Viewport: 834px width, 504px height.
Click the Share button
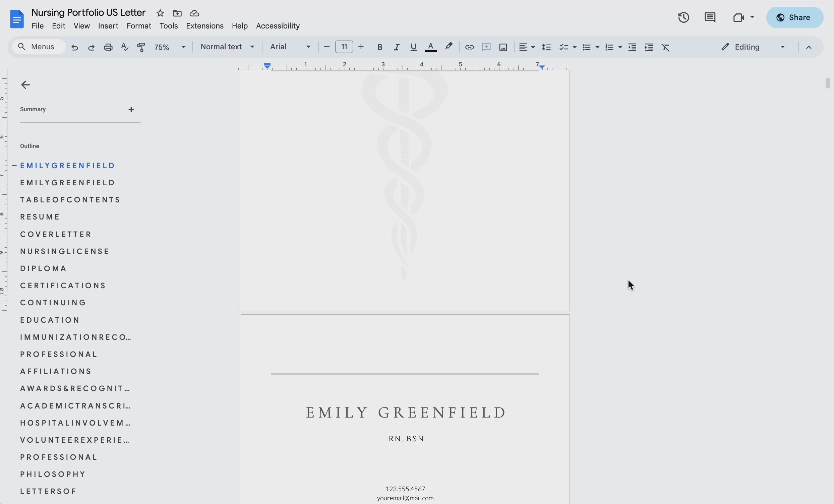794,18
